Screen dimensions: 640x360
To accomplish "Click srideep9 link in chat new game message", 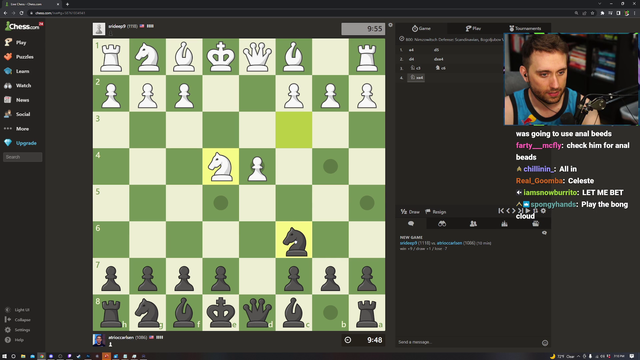I will tap(408, 243).
